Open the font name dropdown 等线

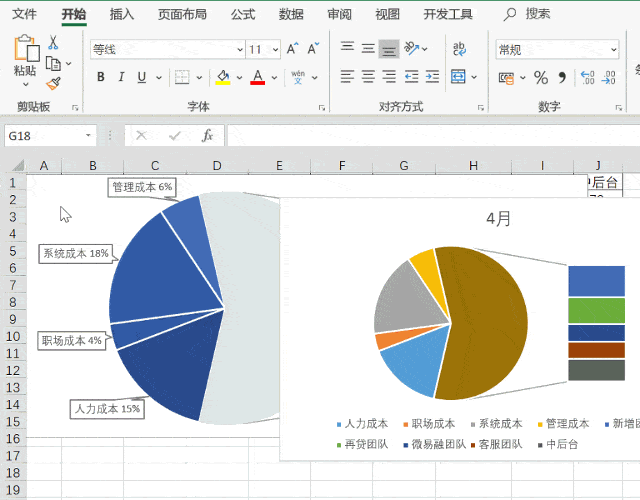240,50
